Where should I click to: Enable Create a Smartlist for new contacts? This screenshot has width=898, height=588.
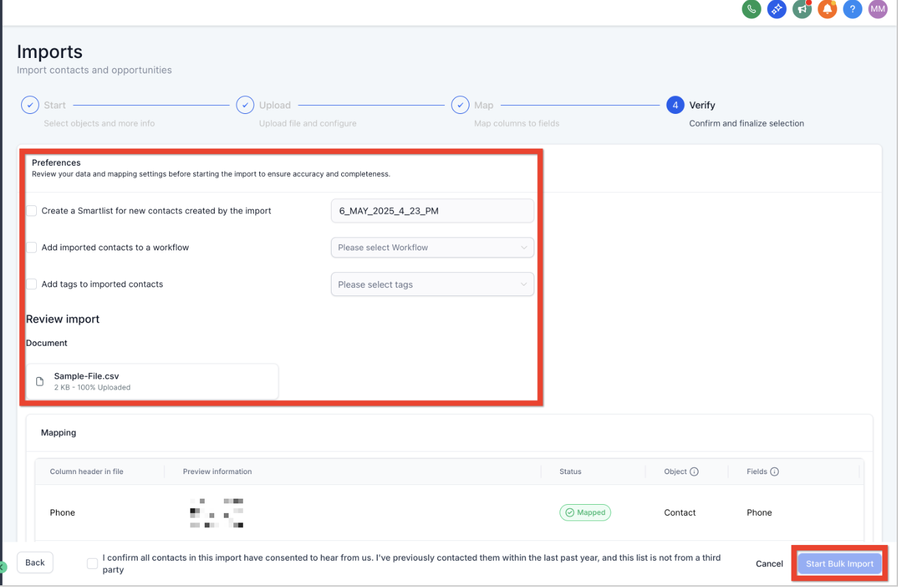point(31,211)
